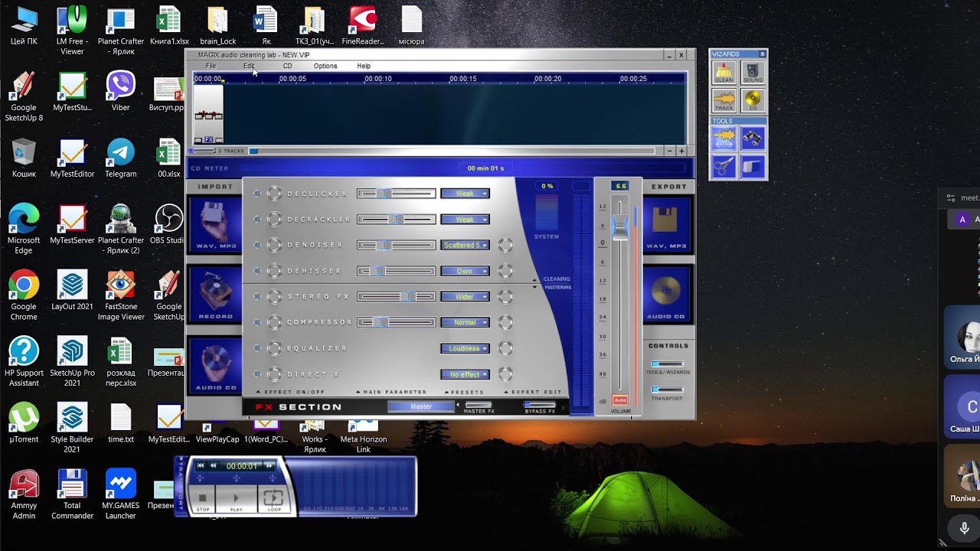Screen dimensions: 980x551
Task: Click the Stereo FX main parameter slider
Action: [x=396, y=297]
